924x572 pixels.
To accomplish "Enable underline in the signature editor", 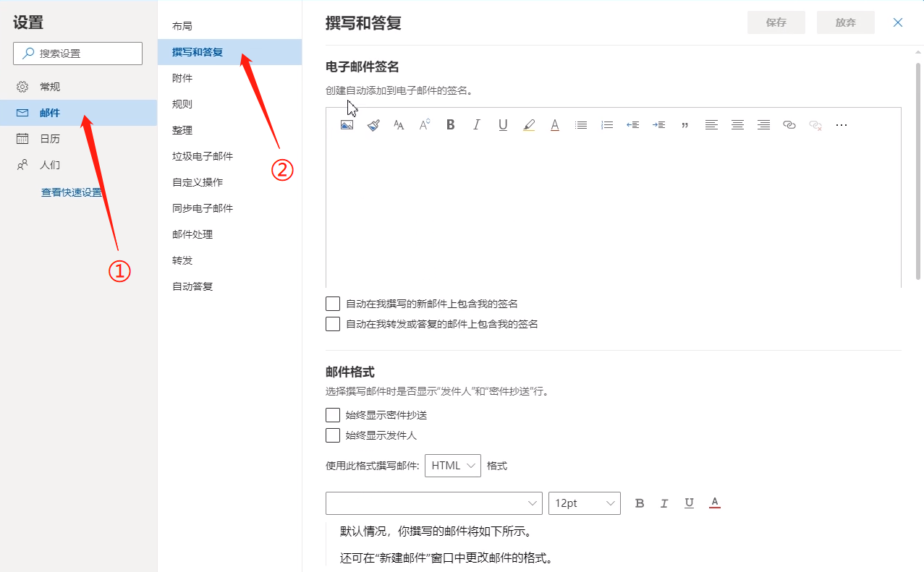I will tap(503, 124).
